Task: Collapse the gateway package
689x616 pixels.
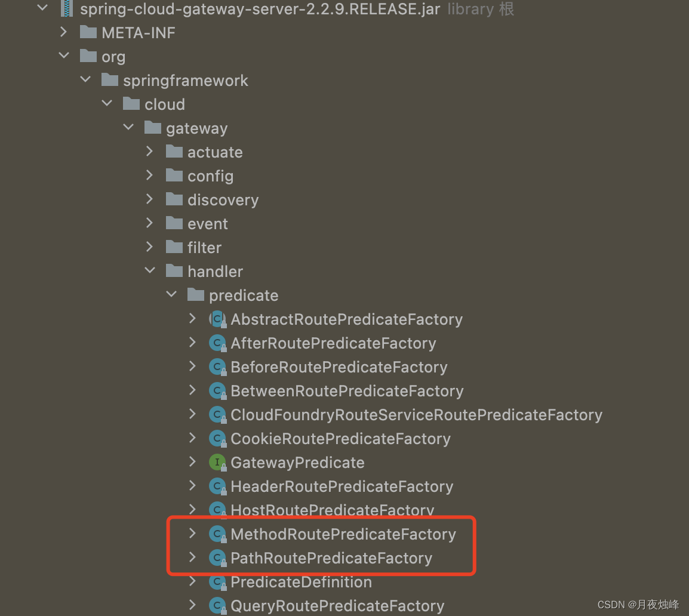Action: point(128,127)
